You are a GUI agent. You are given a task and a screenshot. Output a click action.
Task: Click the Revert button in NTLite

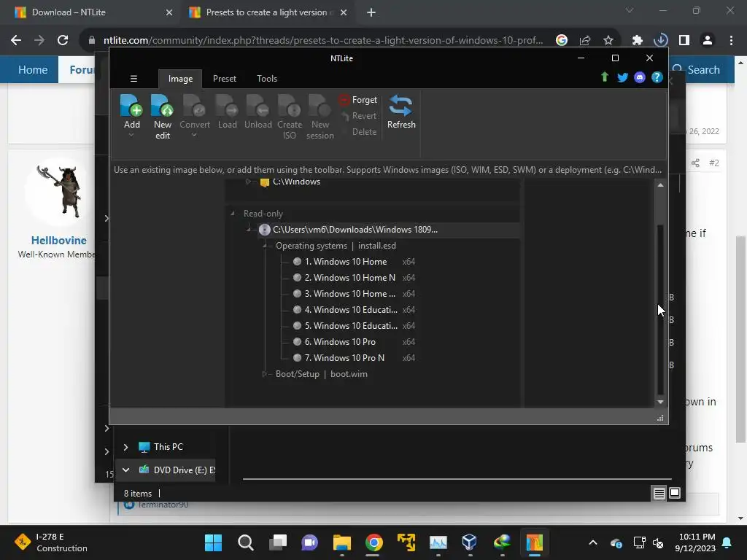point(359,116)
